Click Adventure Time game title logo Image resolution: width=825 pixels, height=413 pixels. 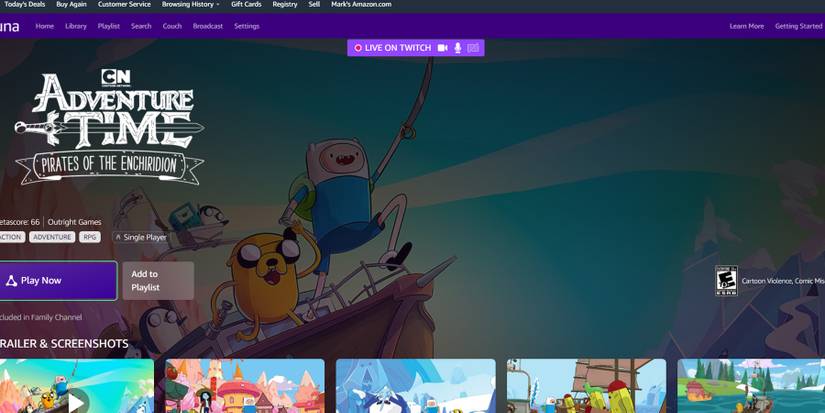pos(109,129)
